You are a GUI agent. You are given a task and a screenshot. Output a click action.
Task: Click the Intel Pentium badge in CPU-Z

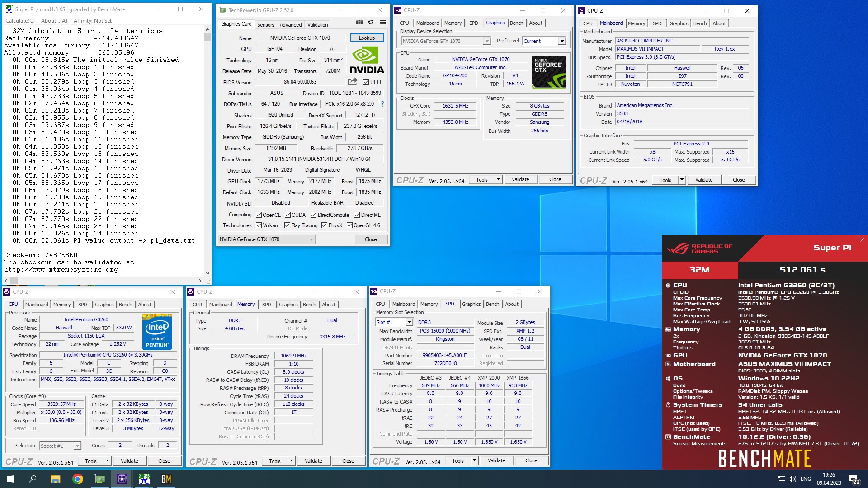pyautogui.click(x=157, y=332)
